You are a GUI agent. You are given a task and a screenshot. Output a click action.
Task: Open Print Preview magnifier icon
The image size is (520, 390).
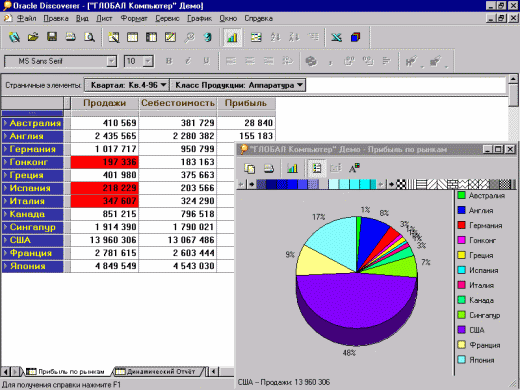point(89,37)
